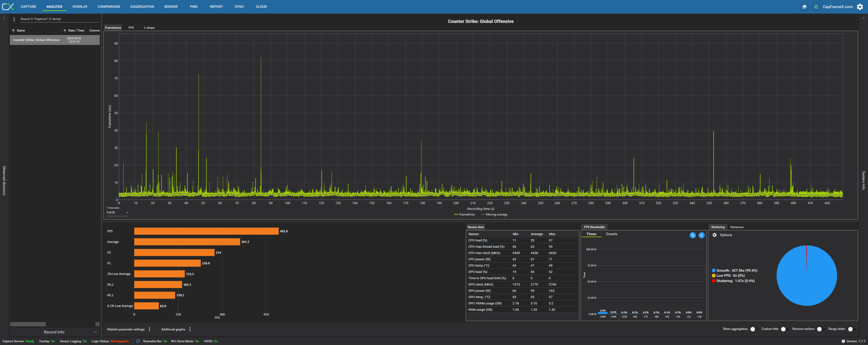
Task: Expand the Observed directory side panel chevron
Action: coord(4,18)
